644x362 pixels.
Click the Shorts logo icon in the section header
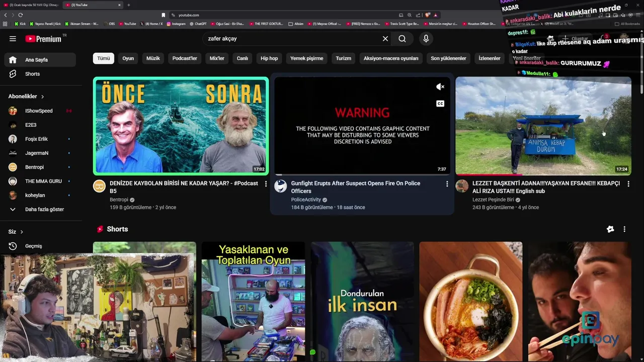(100, 229)
